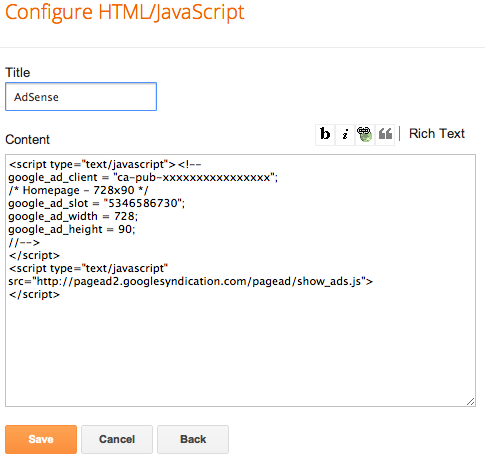
Task: Place cursor on the final closing script tag
Action: 34,294
